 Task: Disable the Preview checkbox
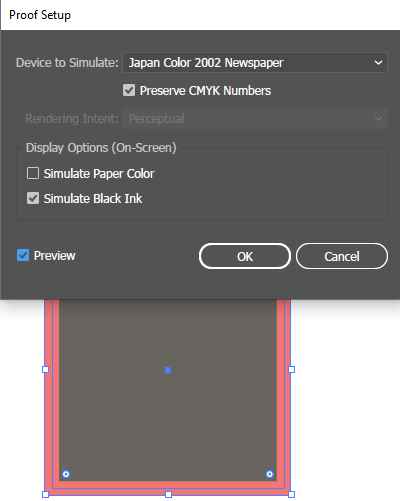point(23,255)
